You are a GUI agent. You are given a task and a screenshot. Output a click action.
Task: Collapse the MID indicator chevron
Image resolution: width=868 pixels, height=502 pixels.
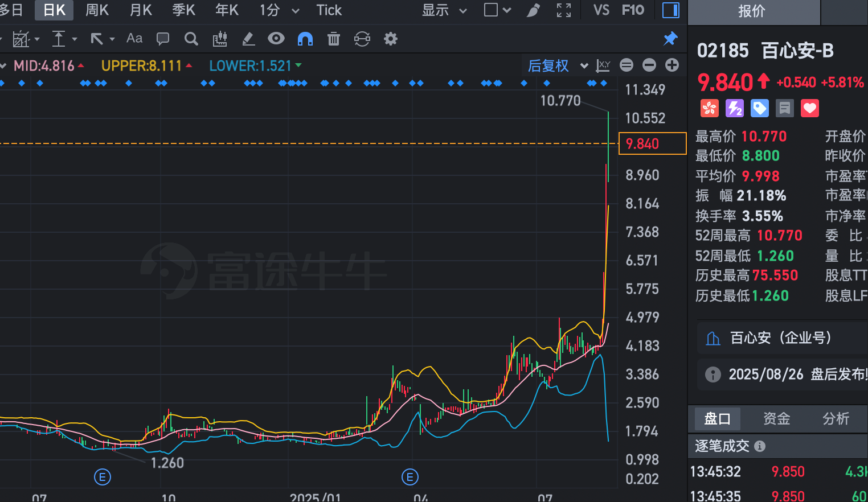[3, 66]
